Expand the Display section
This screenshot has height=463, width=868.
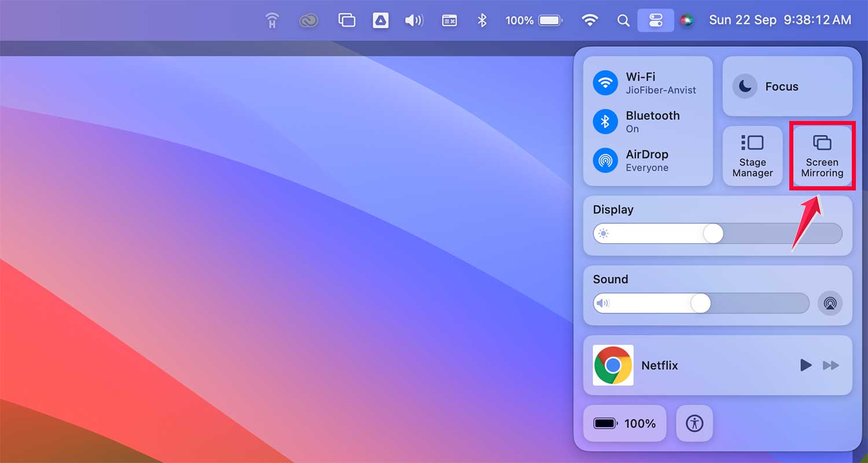[x=613, y=210]
